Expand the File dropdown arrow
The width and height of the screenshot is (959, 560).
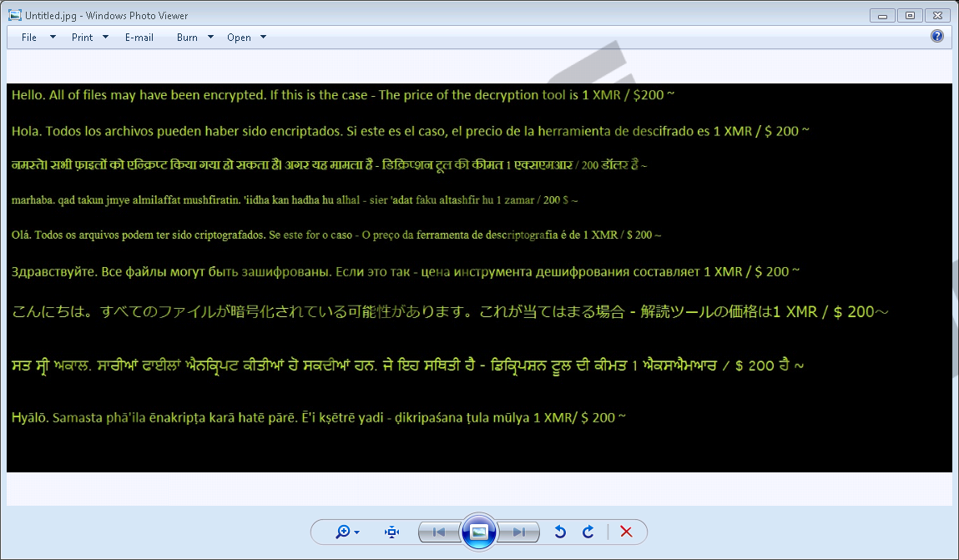[x=53, y=37]
